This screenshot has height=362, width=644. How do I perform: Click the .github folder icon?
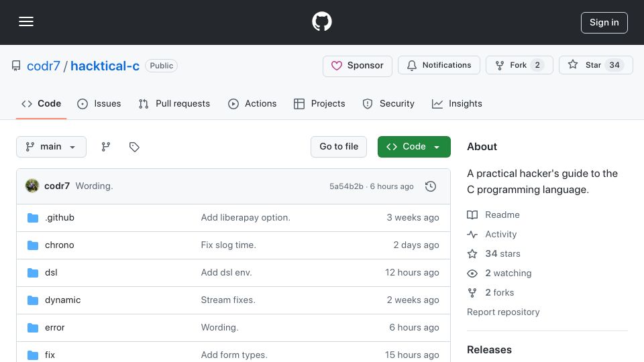(33, 217)
